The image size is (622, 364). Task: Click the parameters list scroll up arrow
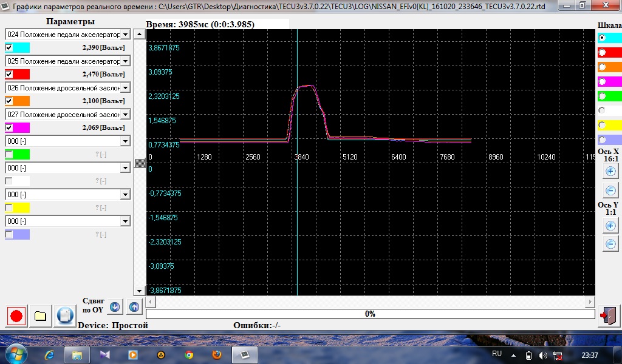pyautogui.click(x=139, y=34)
